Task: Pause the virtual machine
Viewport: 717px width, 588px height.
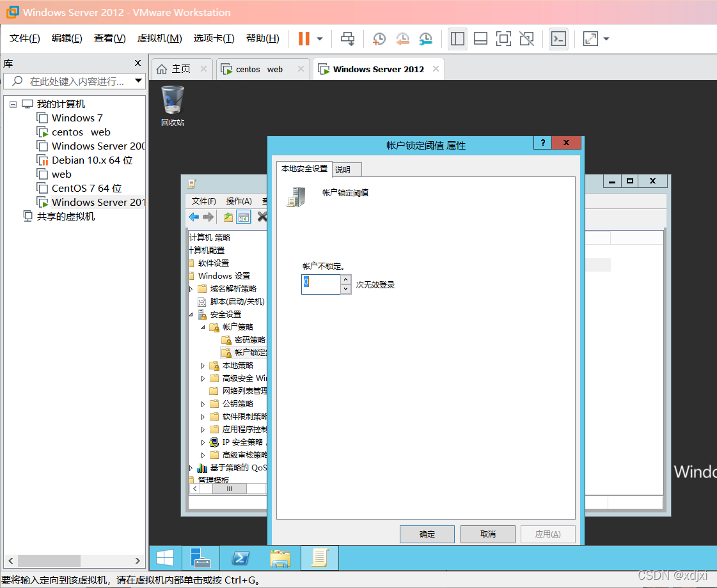Action: 304,38
